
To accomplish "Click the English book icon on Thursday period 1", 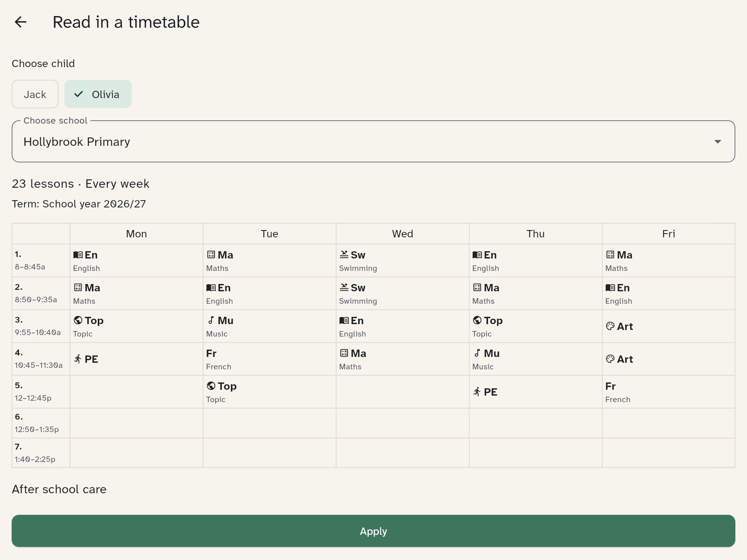I will pos(477,255).
